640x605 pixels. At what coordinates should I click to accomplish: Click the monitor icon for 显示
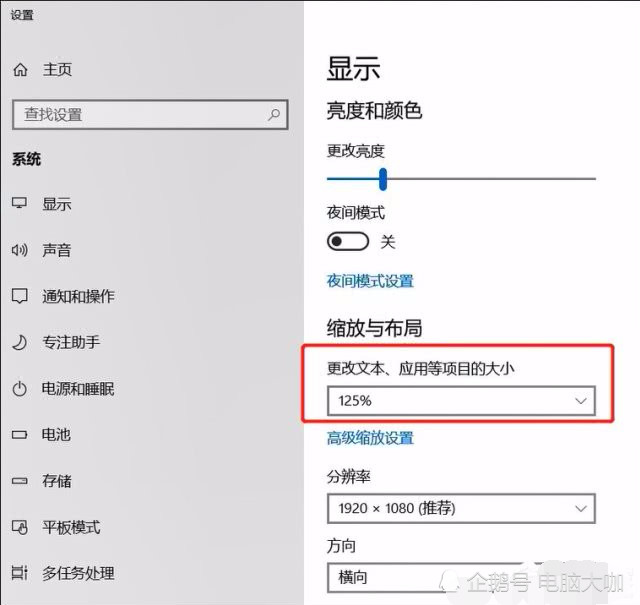pyautogui.click(x=19, y=203)
